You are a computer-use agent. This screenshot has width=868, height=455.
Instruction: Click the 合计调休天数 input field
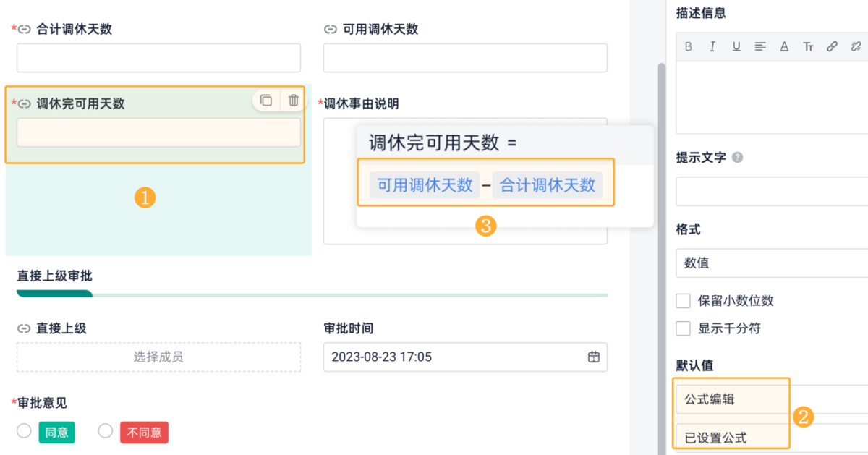(x=158, y=58)
